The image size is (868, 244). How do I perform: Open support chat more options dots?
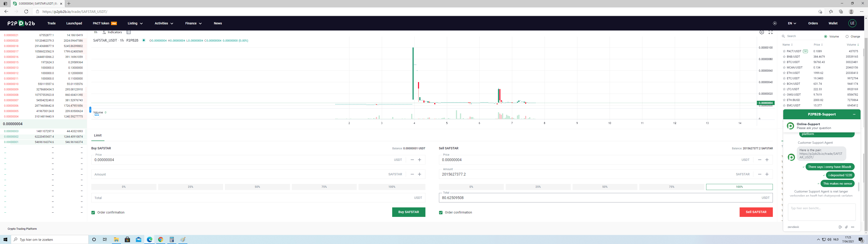click(x=852, y=227)
